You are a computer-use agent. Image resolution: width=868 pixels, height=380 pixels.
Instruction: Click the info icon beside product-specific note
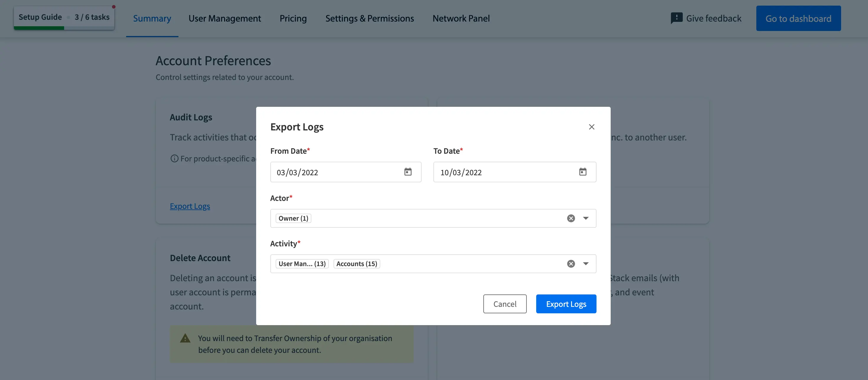click(174, 158)
